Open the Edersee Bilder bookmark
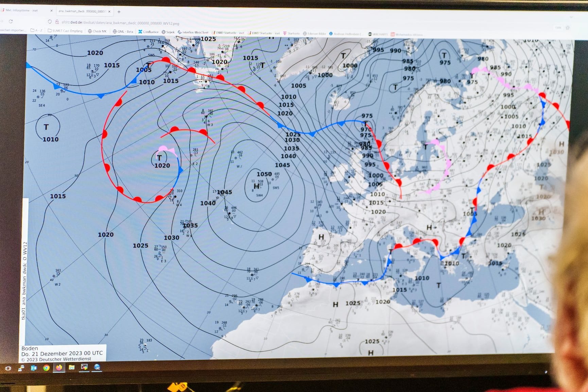 314,34
